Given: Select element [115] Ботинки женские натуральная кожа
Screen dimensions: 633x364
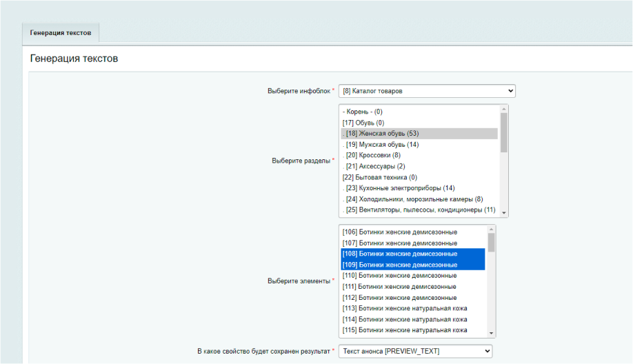Looking at the screenshot, I should pos(404,330).
